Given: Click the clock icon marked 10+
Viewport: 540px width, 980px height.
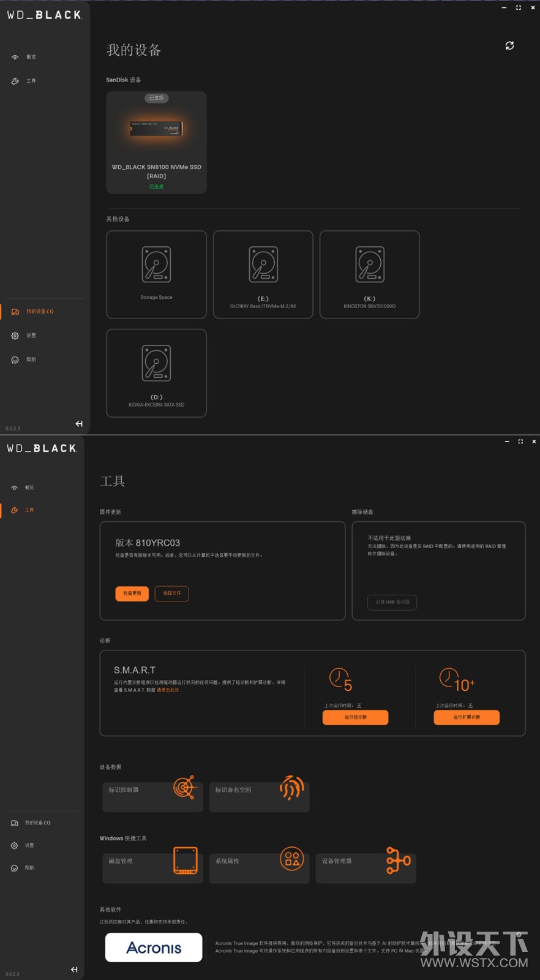Looking at the screenshot, I should pyautogui.click(x=457, y=680).
